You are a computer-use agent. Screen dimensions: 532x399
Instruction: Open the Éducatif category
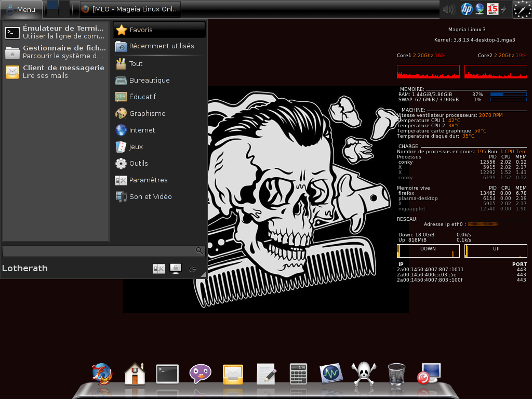tap(159, 97)
